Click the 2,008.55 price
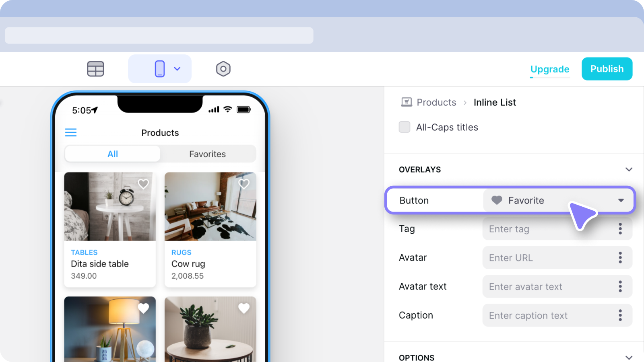This screenshot has width=644, height=362. tap(188, 276)
